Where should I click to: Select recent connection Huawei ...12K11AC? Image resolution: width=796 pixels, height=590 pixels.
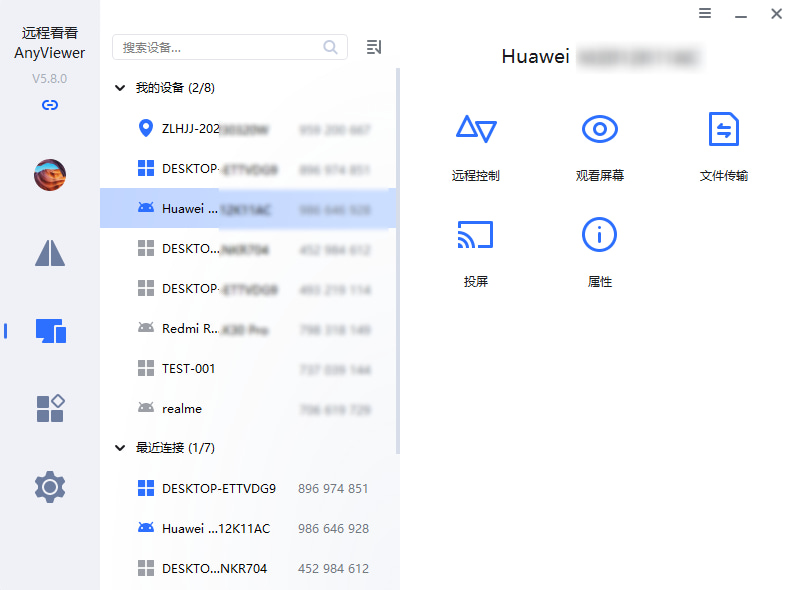tap(248, 529)
